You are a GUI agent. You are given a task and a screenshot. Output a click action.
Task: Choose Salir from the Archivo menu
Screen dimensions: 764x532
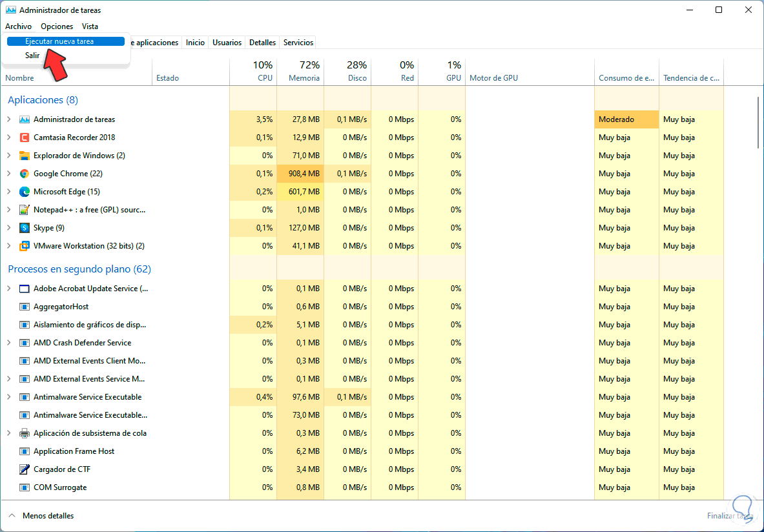[x=32, y=56]
